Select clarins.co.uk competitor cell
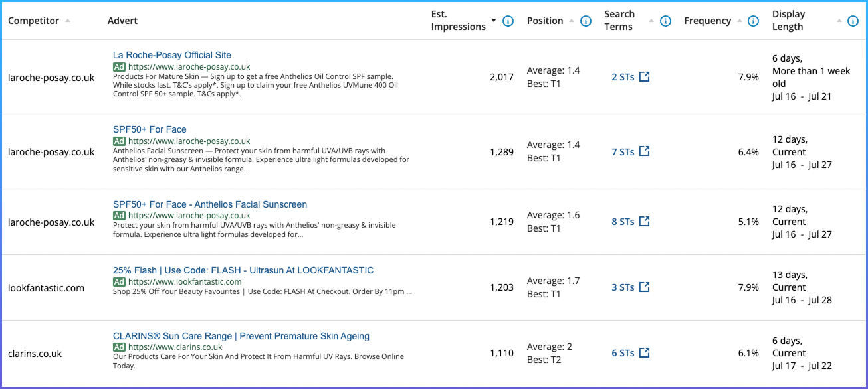This screenshot has width=868, height=389. [35, 353]
